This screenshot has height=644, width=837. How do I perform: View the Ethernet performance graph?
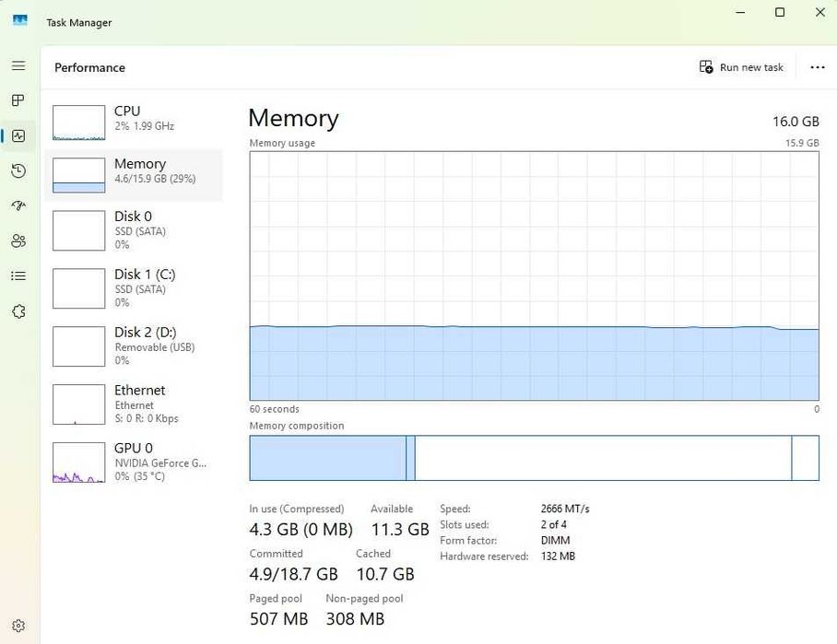134,404
